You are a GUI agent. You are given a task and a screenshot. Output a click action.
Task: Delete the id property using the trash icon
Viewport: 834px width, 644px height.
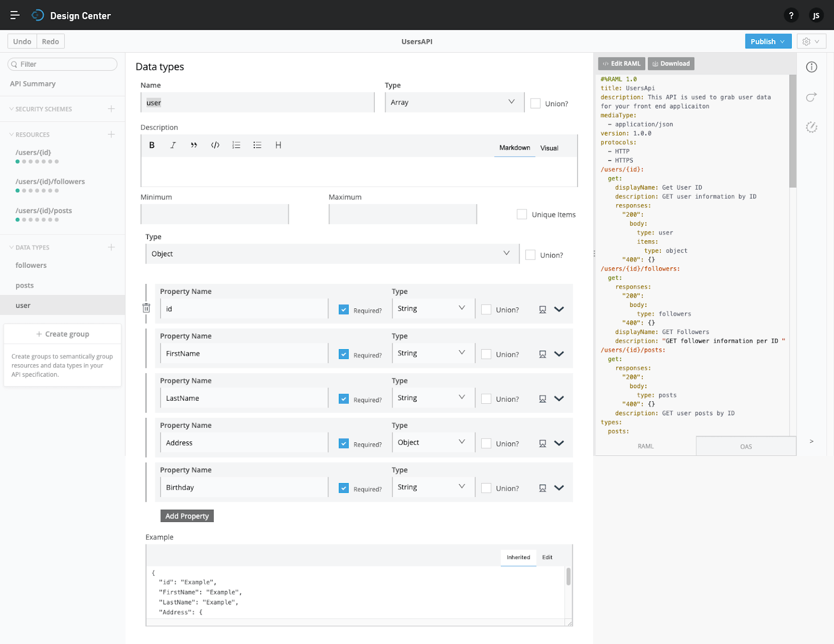coord(146,308)
